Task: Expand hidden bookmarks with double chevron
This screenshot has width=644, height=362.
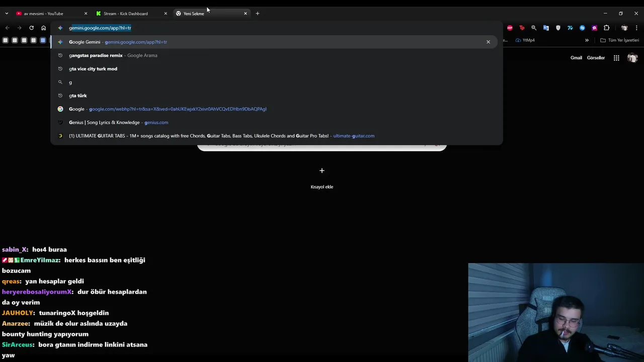Action: pyautogui.click(x=587, y=40)
